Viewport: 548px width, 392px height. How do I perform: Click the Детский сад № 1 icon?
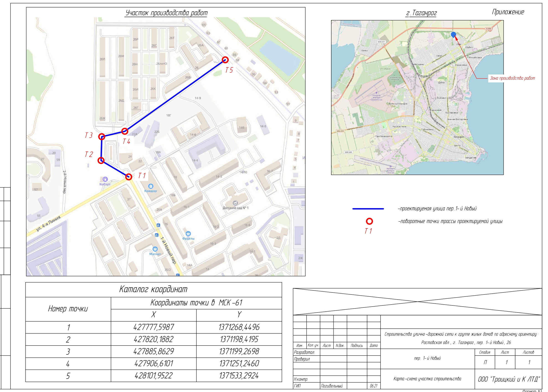coord(235,203)
